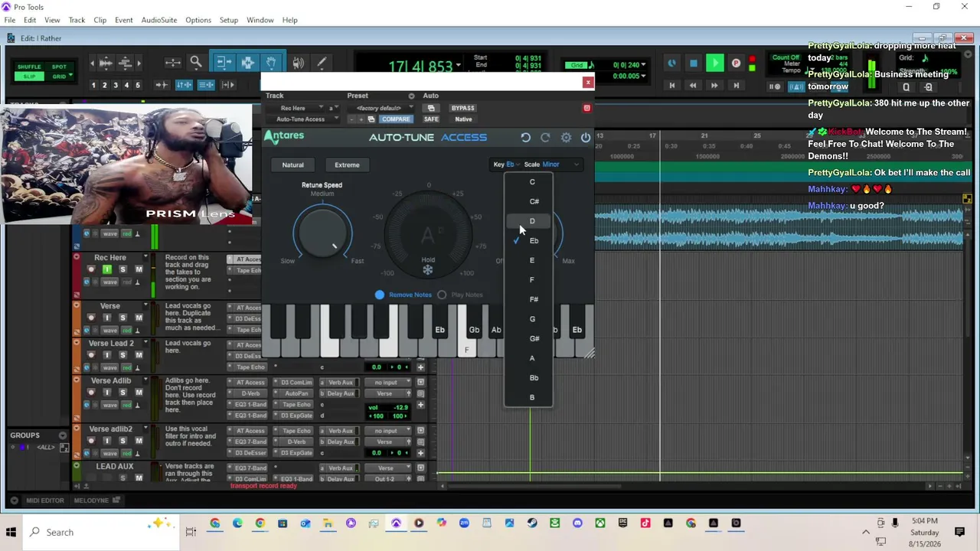
Task: Click the Record button in transport
Action: pos(736,64)
